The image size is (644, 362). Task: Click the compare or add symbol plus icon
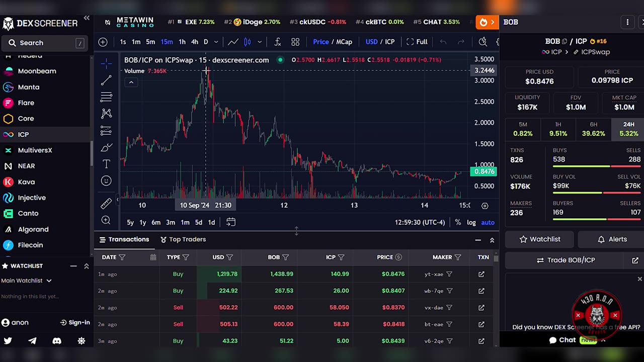tap(103, 42)
